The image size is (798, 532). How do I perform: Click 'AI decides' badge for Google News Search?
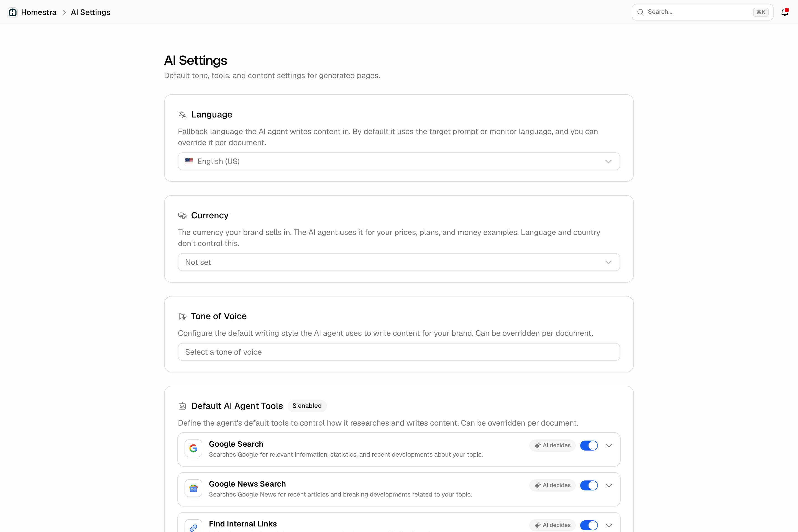coord(552,485)
